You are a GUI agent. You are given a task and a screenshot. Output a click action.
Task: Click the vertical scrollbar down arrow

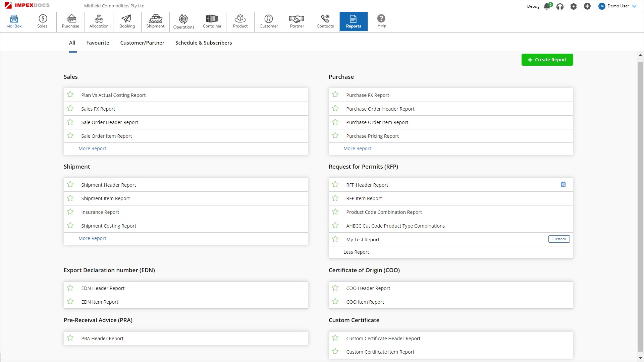click(640, 358)
